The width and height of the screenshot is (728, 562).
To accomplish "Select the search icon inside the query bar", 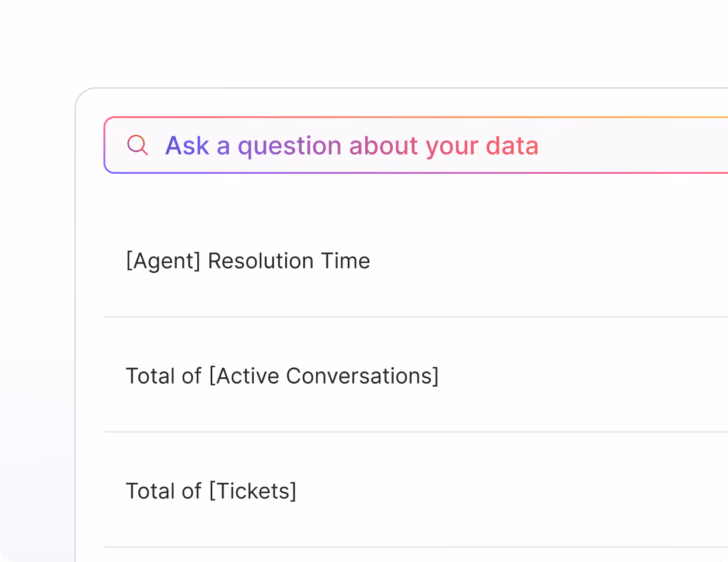I will [138, 145].
